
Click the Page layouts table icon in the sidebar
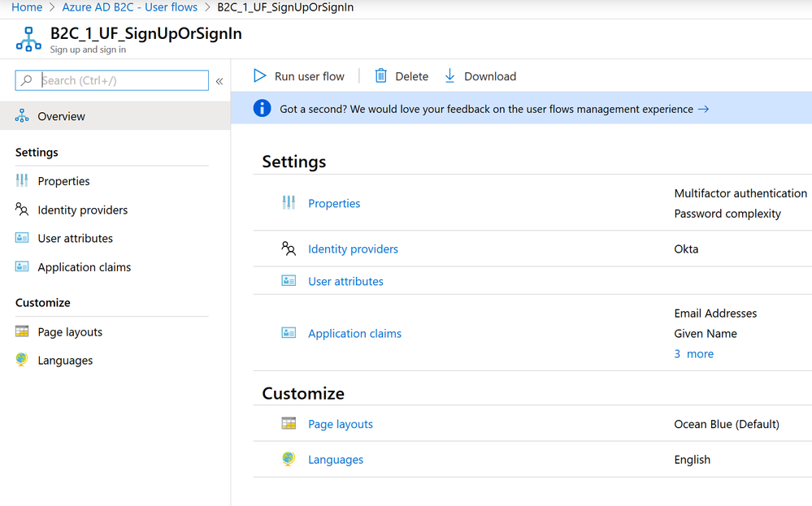22,331
